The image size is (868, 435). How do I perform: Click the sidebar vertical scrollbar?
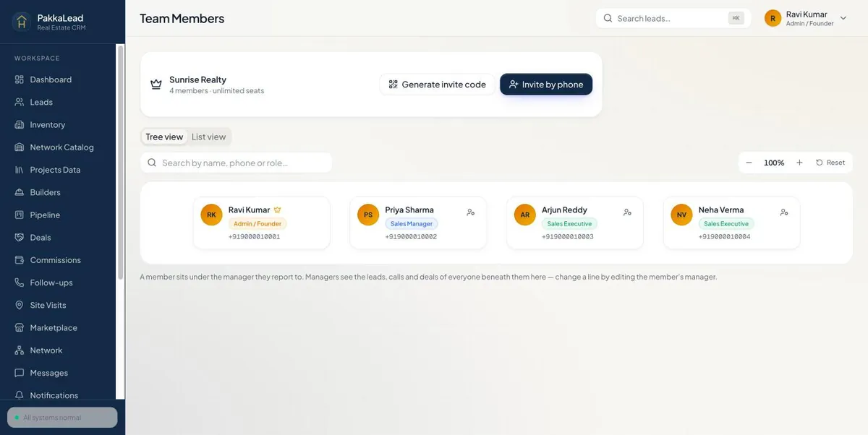(121, 163)
